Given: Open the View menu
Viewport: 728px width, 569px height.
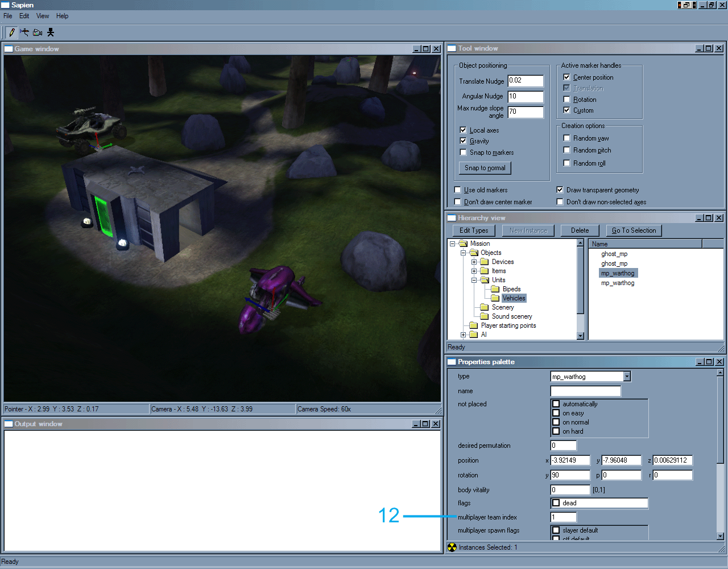Looking at the screenshot, I should tap(43, 16).
